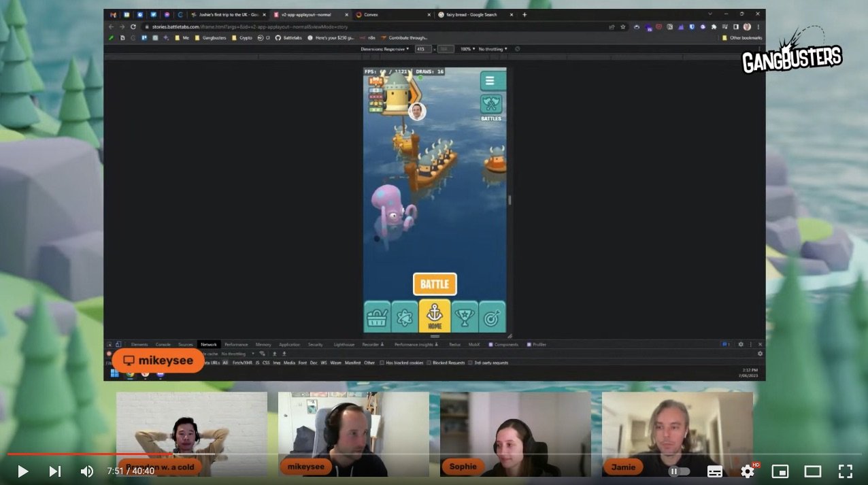Open Chrome three-dot menu
This screenshot has width=868, height=485.
pyautogui.click(x=758, y=27)
